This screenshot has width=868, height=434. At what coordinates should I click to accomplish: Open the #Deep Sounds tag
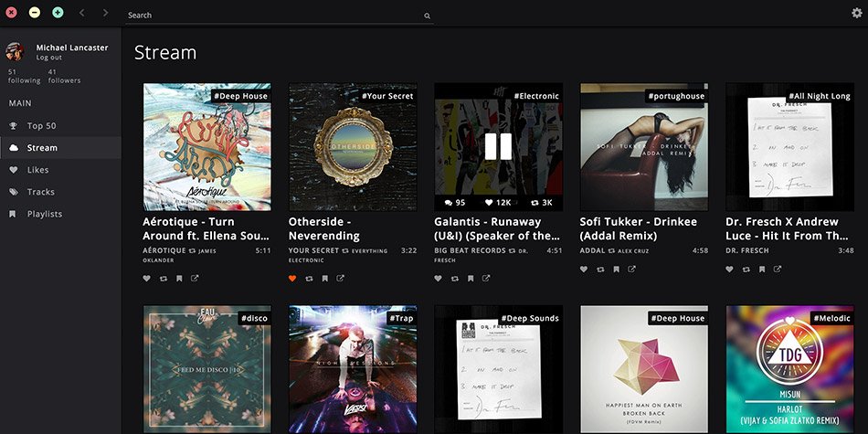click(531, 318)
